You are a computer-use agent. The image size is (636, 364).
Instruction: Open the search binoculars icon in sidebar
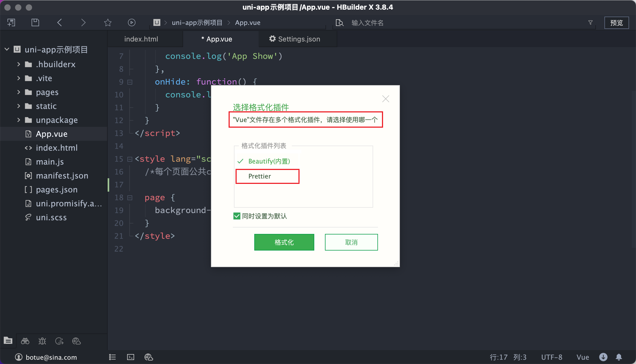click(25, 341)
